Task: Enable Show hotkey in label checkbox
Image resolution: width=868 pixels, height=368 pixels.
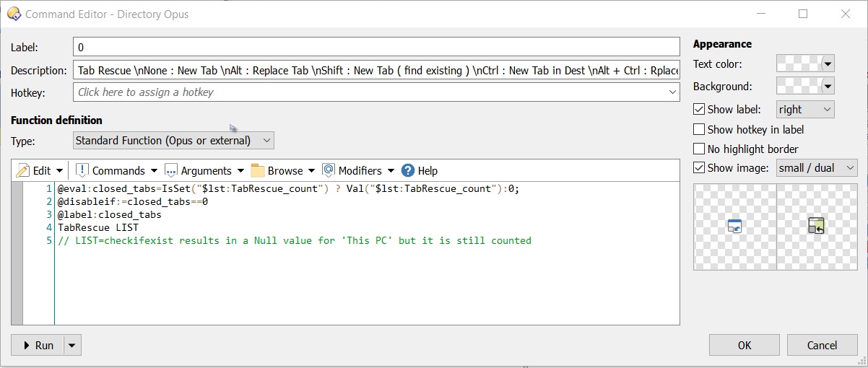Action: (x=699, y=129)
